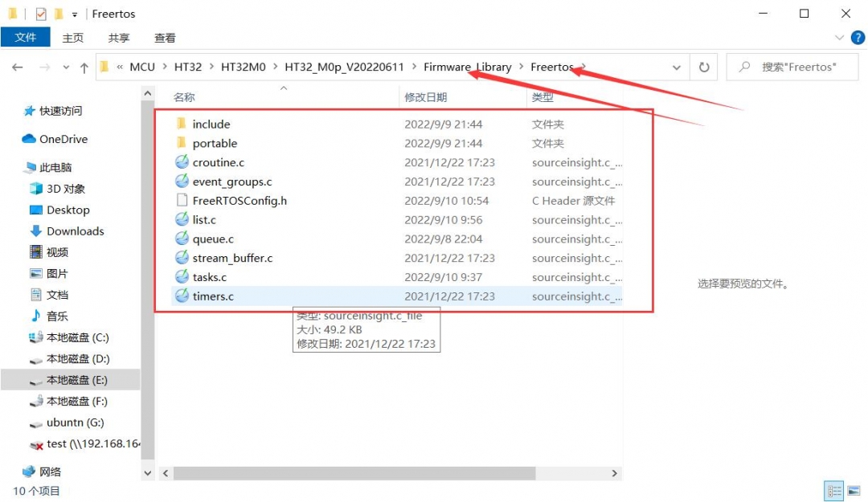Open 文档 folder in sidebar
868x502 pixels.
(x=49, y=295)
